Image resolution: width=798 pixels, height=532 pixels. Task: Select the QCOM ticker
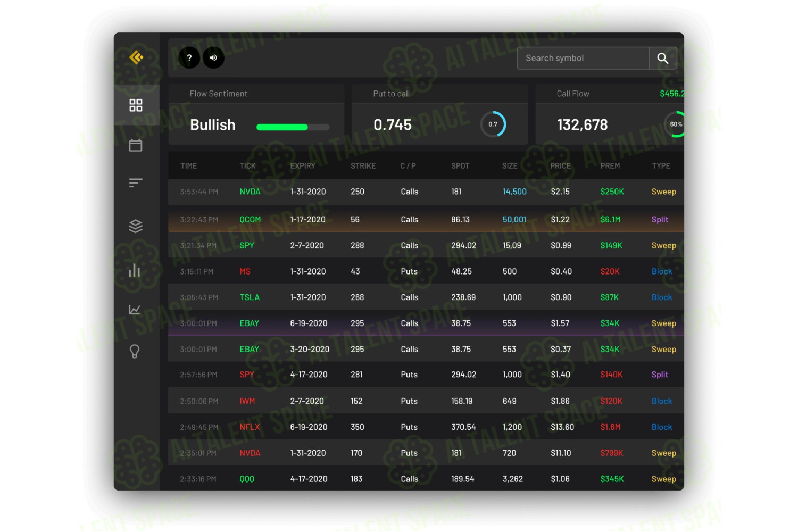click(250, 220)
